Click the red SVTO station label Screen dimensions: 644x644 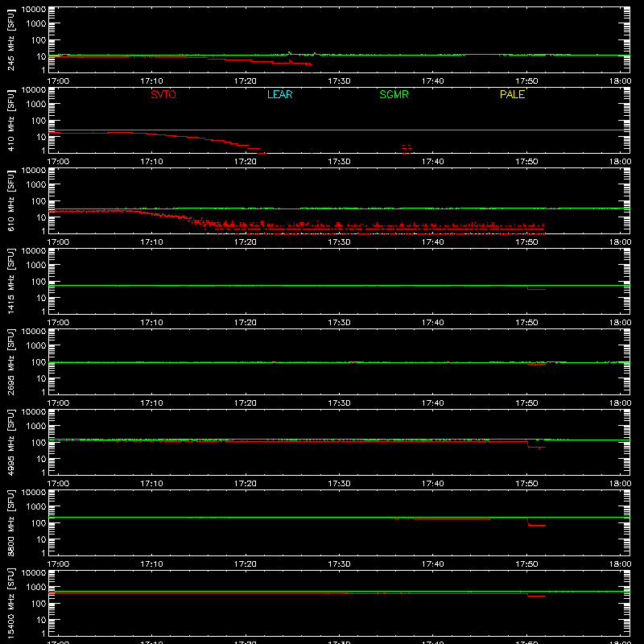[163, 94]
